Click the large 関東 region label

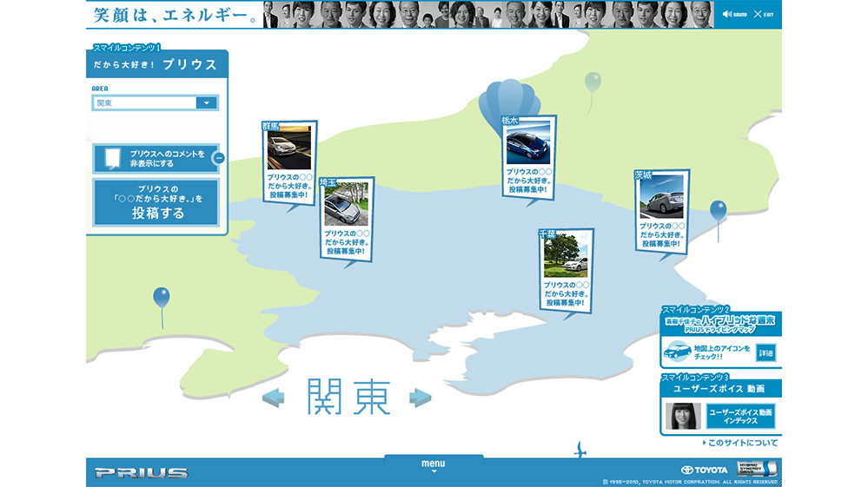point(348,397)
